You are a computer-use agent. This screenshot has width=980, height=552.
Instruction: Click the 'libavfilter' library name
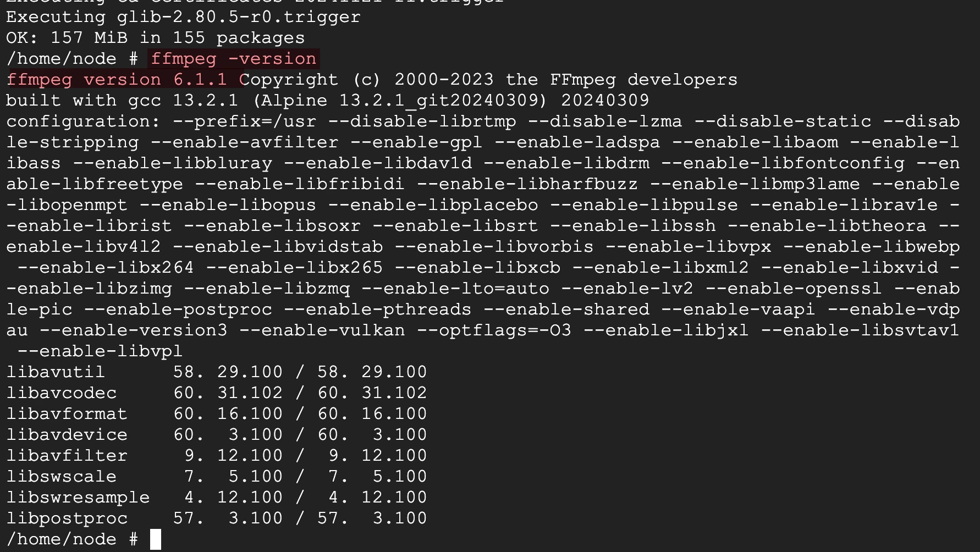tap(67, 455)
